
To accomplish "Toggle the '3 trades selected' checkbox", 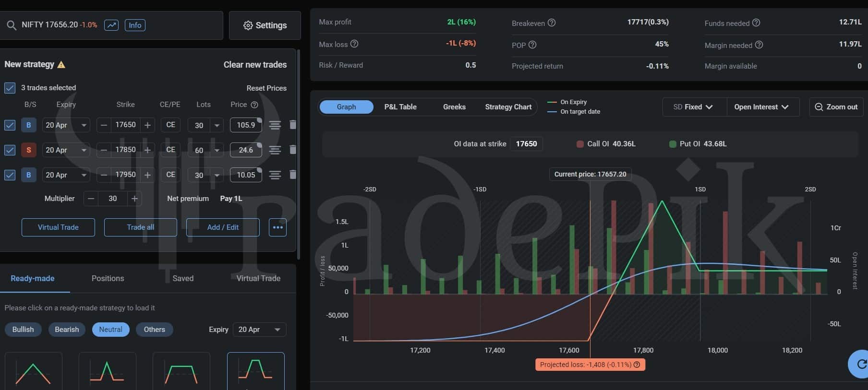I will pos(10,88).
